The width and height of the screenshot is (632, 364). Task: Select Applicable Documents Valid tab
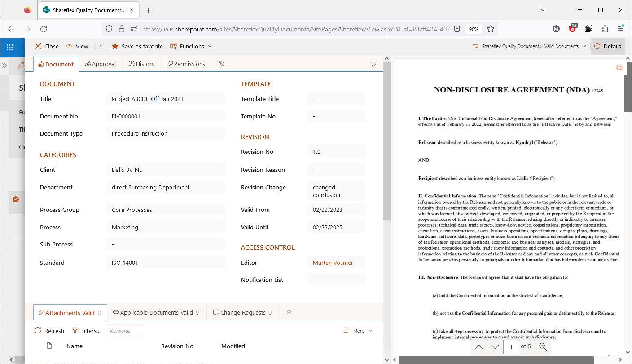[156, 312]
